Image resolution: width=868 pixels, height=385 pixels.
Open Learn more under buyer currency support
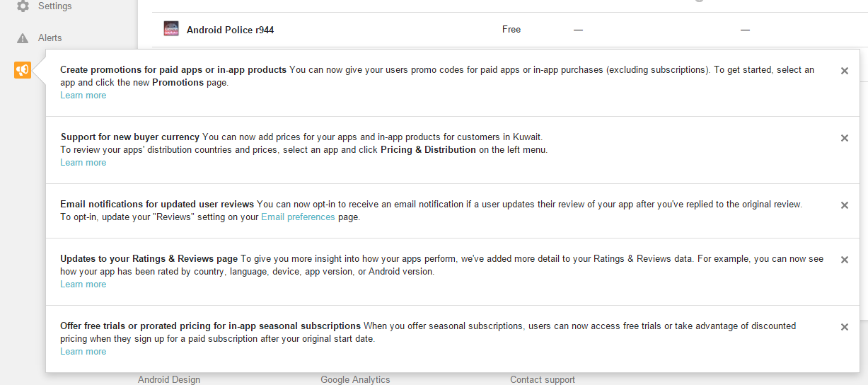[83, 163]
